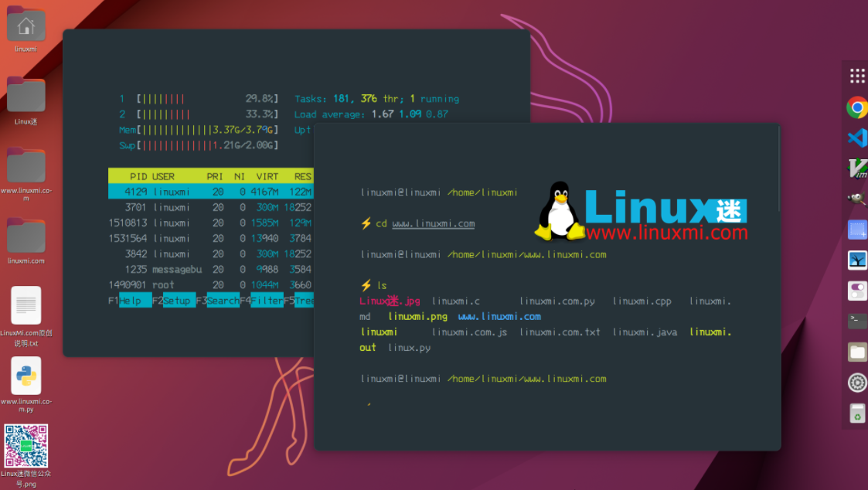Click CPU 1 usage meter in htop
This screenshot has height=490, width=868.
pyautogui.click(x=199, y=99)
